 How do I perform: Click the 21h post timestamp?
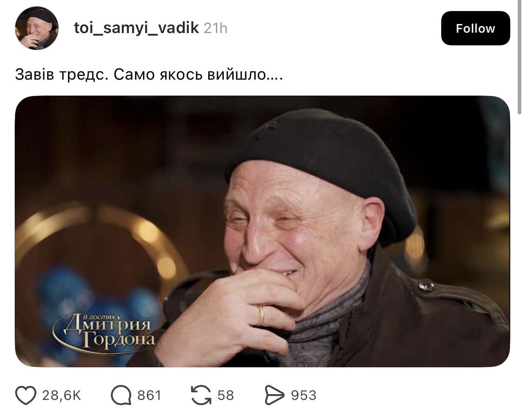(215, 28)
